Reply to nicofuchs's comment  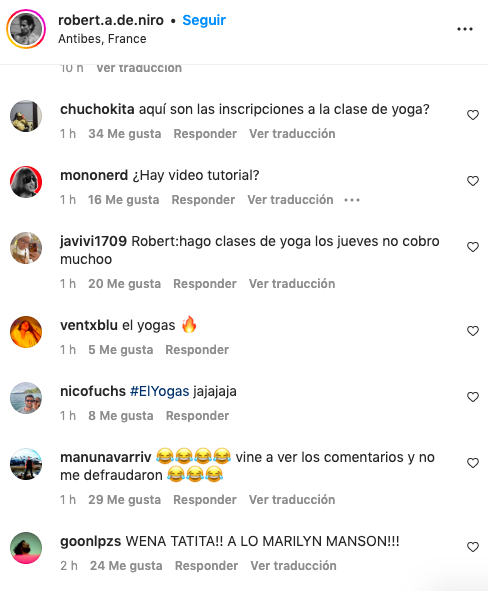[x=197, y=415]
